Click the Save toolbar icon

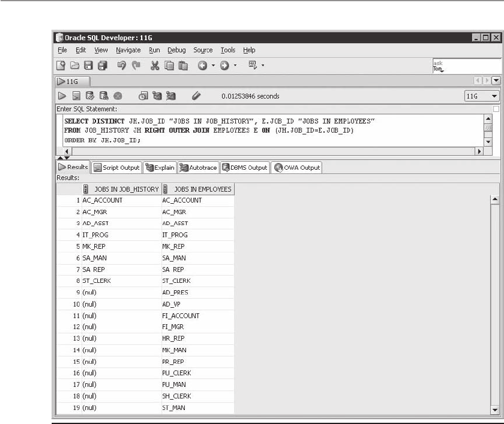click(88, 66)
